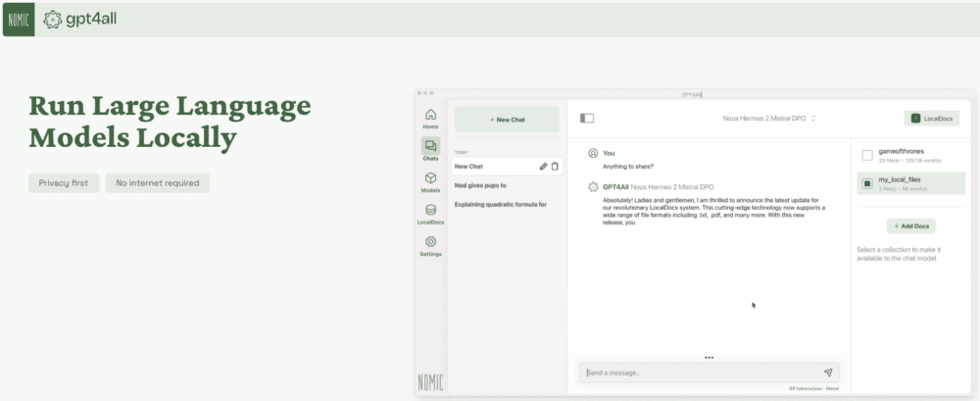Image resolution: width=980 pixels, height=401 pixels.
Task: Click the Send a message input field
Action: click(709, 373)
